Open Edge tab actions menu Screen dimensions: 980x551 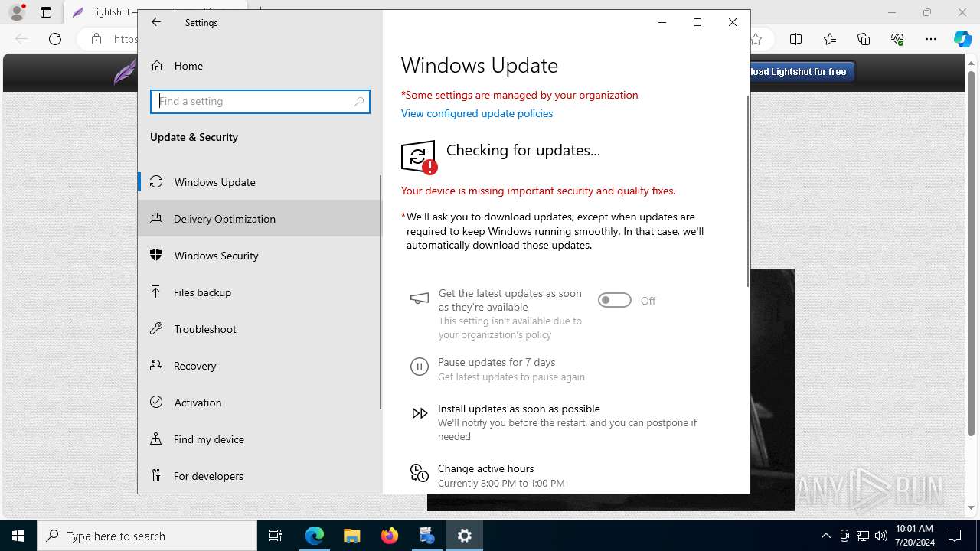point(46,12)
